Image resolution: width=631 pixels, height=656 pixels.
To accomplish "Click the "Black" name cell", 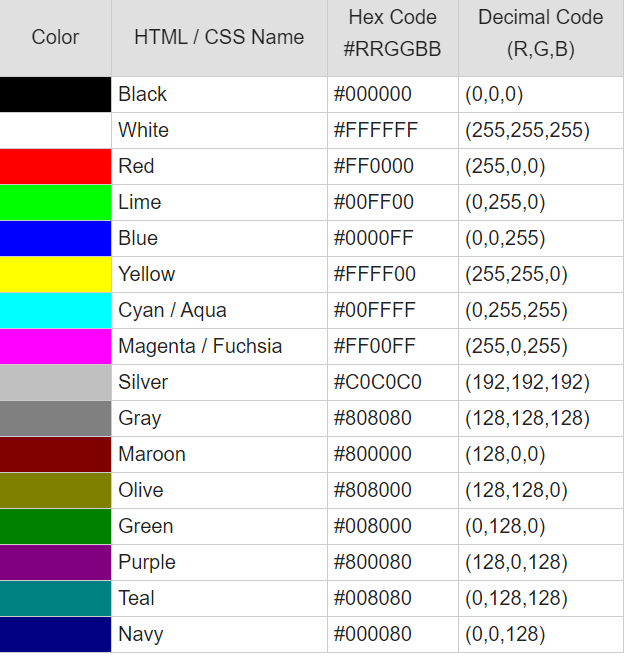I will (x=220, y=95).
